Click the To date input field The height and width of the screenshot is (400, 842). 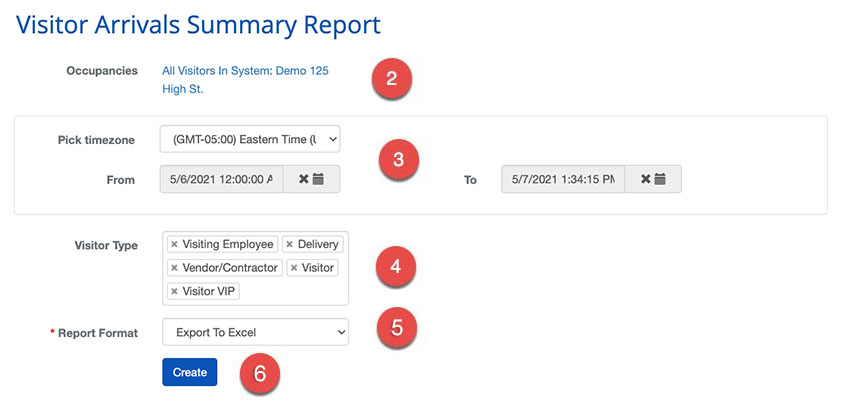[x=563, y=180]
